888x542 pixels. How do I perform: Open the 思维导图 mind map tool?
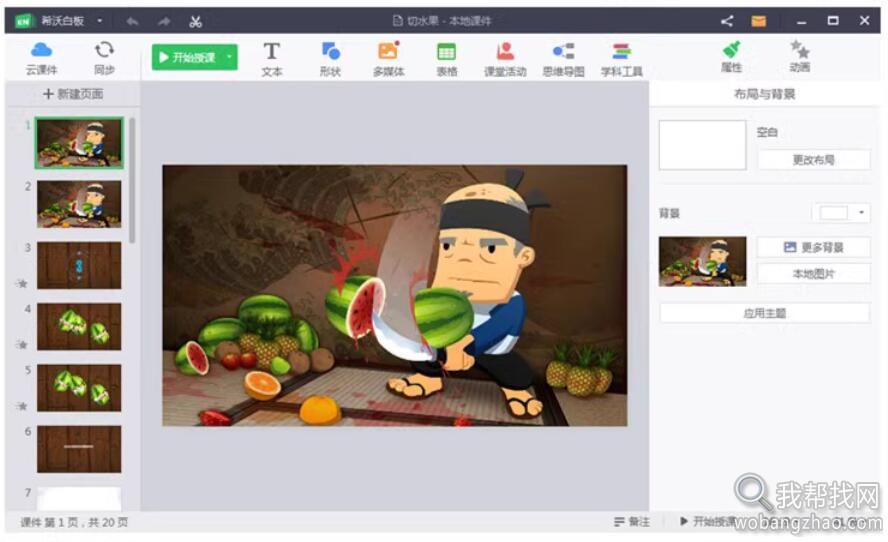[x=563, y=59]
